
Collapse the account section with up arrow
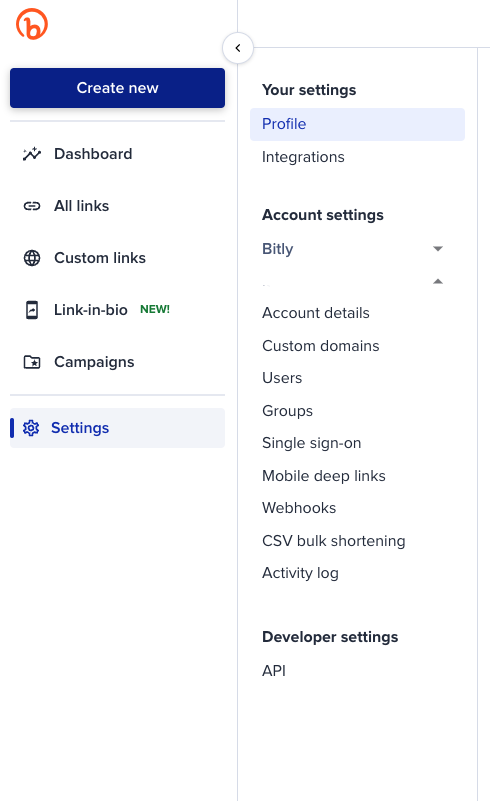click(x=438, y=281)
